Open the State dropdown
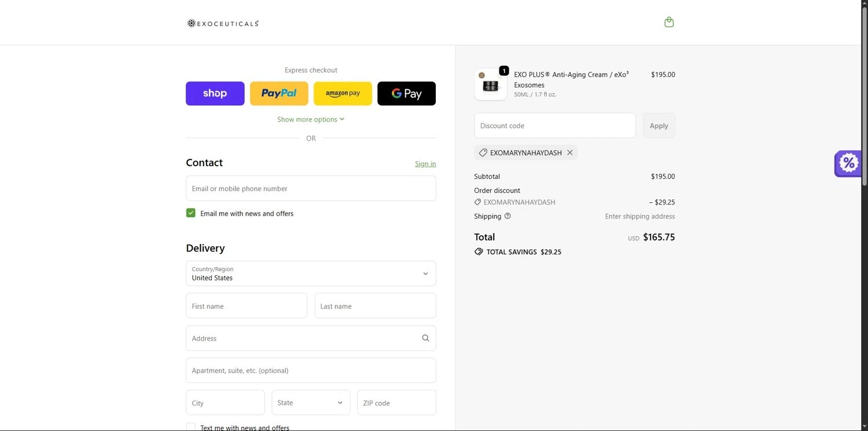The height and width of the screenshot is (431, 868). [311, 403]
